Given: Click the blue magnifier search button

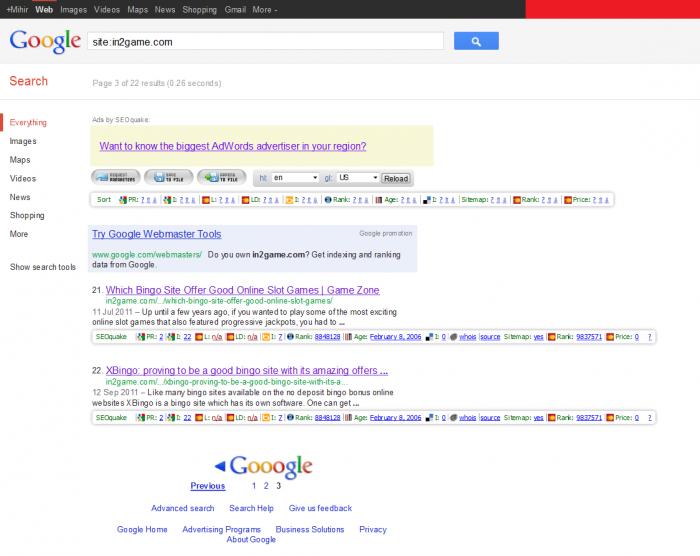Looking at the screenshot, I should point(476,41).
